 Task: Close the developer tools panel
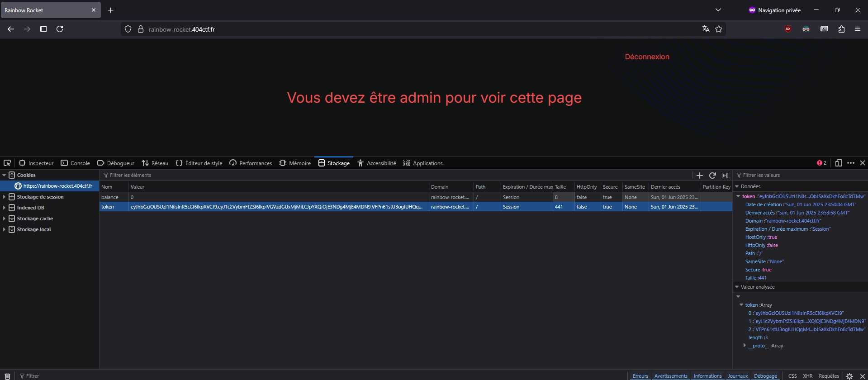pyautogui.click(x=863, y=163)
